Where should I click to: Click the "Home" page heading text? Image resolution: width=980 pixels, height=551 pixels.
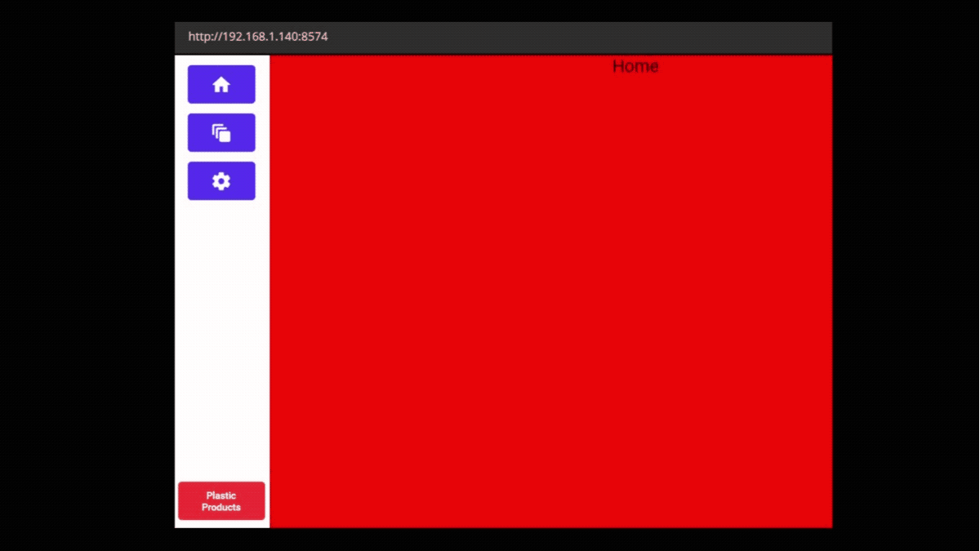tap(635, 67)
